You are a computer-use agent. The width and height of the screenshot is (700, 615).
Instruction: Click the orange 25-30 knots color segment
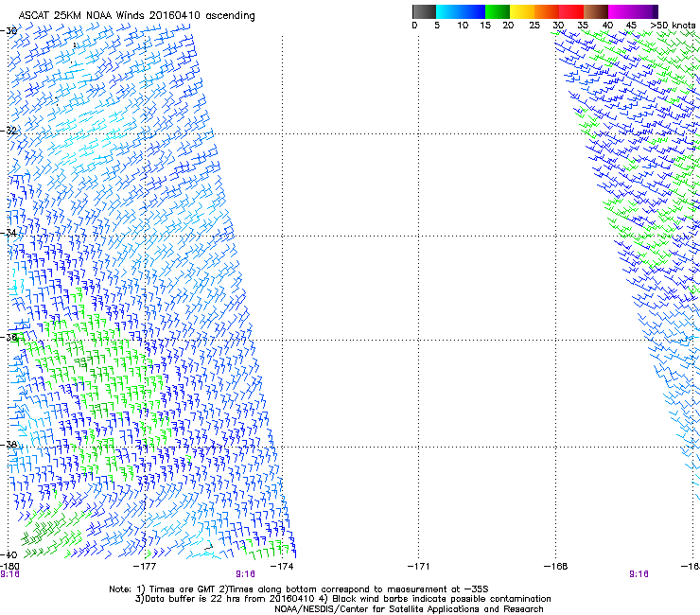(x=547, y=11)
